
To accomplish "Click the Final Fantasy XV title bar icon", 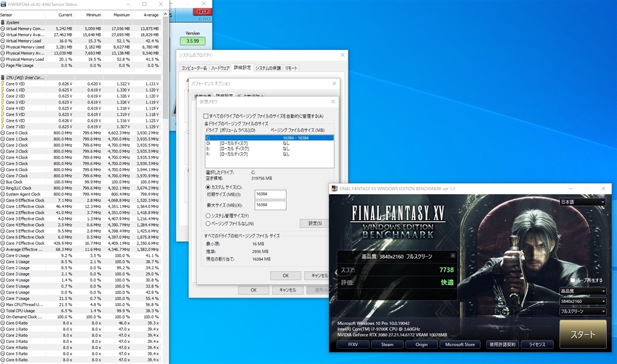I will 334,189.
